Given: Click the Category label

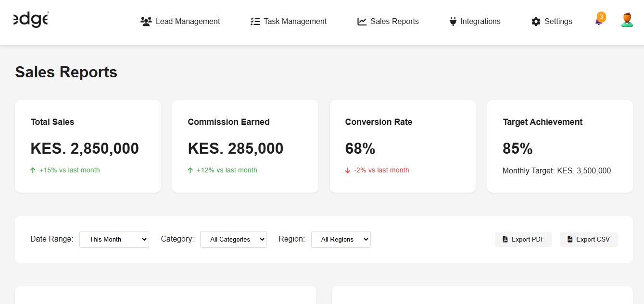Looking at the screenshot, I should (x=177, y=239).
